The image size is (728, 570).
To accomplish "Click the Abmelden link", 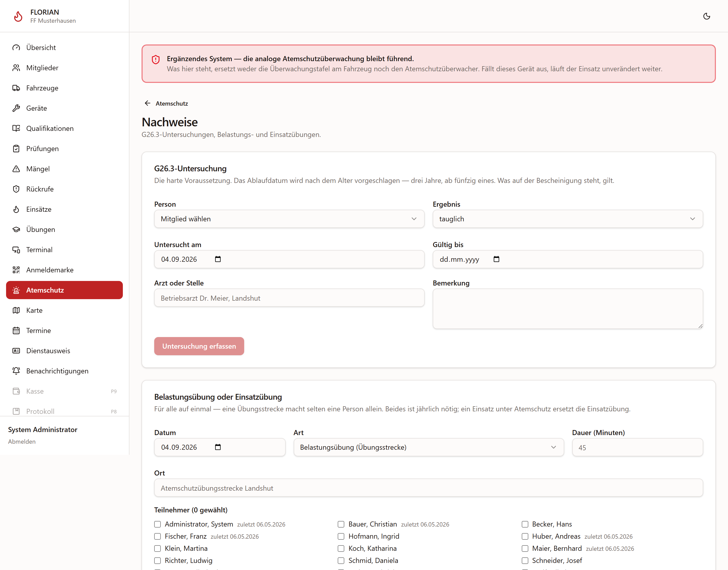I will pyautogui.click(x=22, y=441).
